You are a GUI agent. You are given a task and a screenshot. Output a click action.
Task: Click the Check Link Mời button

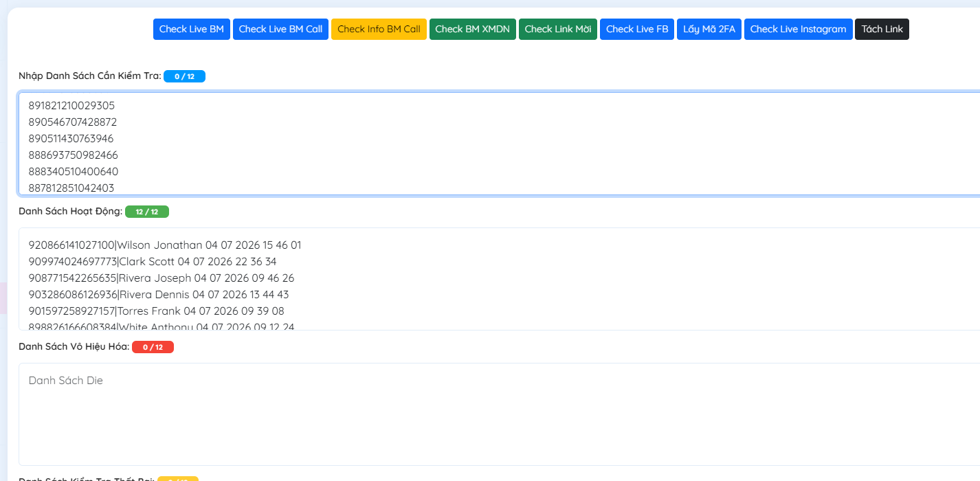pos(557,29)
